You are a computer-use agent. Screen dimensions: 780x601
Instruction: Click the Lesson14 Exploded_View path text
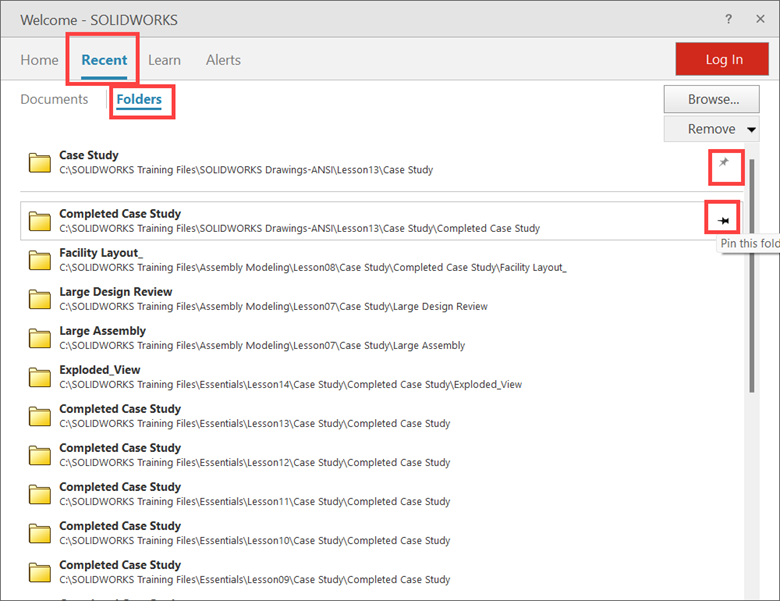[291, 385]
